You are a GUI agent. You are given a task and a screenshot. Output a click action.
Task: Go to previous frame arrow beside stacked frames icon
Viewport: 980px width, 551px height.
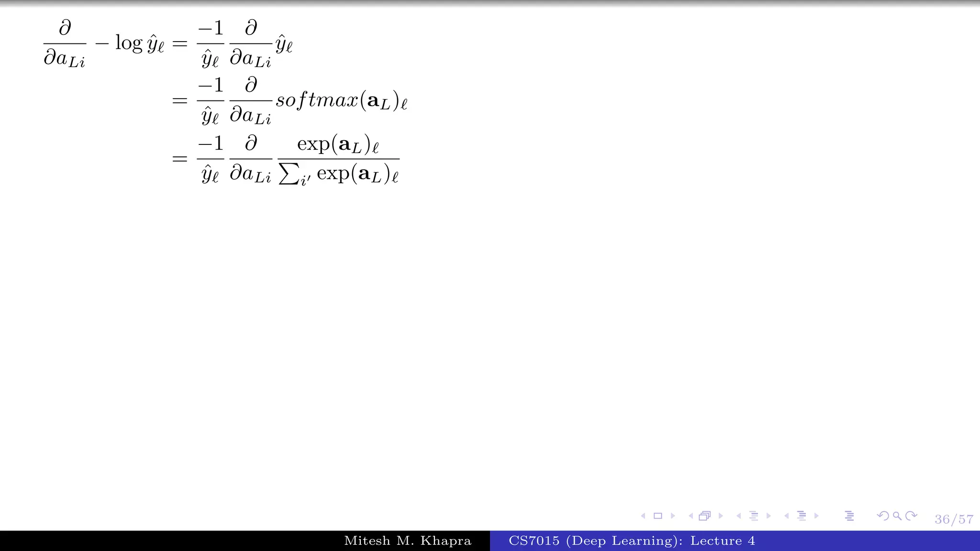[691, 516]
